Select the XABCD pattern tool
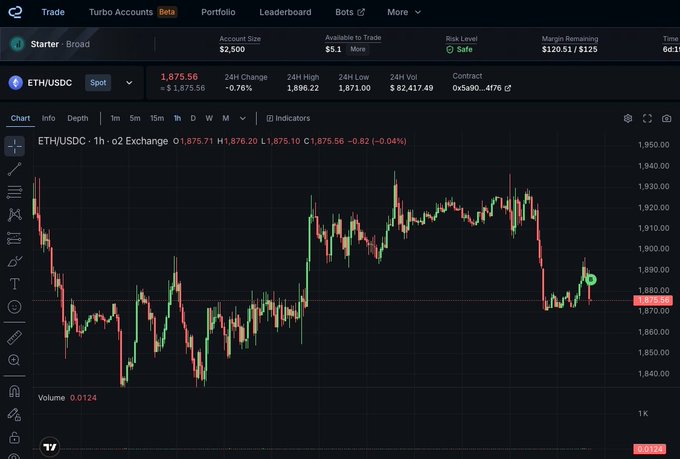 point(14,215)
